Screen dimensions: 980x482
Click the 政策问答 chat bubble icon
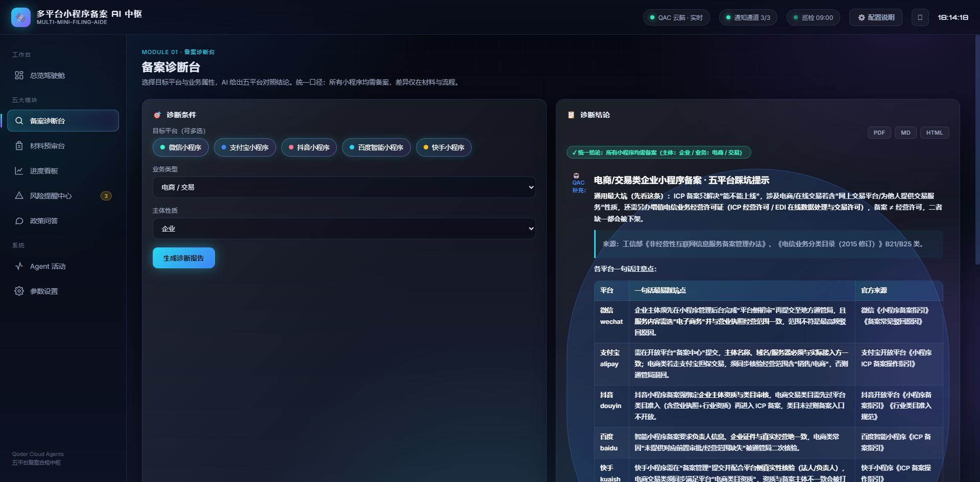coord(19,221)
